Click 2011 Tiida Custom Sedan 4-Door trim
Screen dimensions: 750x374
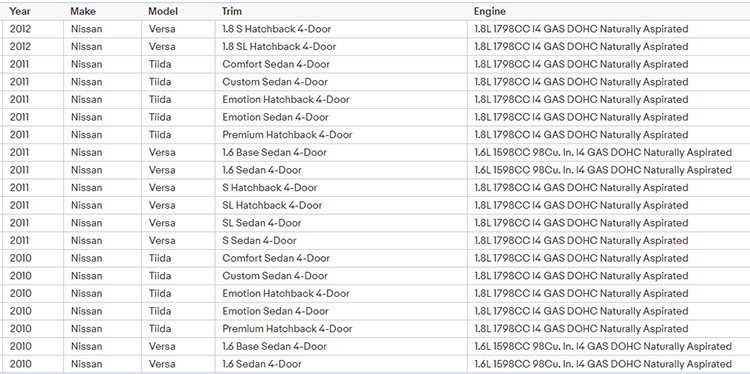pos(275,82)
